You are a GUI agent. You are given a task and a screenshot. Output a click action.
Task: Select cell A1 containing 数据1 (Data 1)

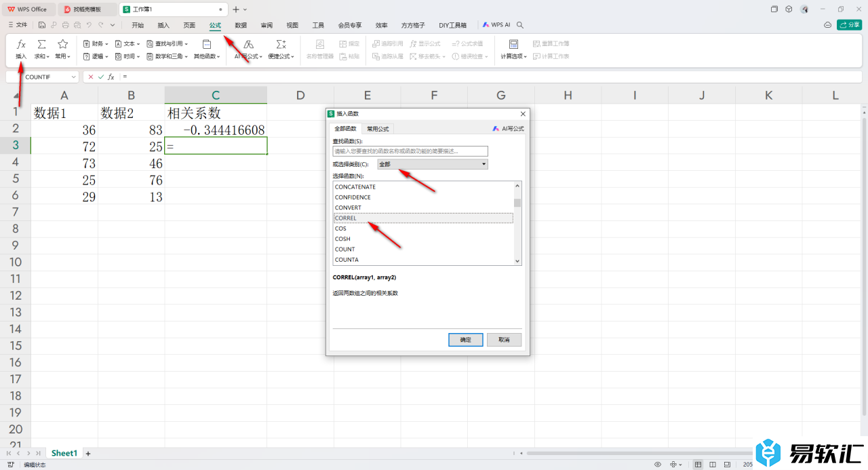coord(64,112)
